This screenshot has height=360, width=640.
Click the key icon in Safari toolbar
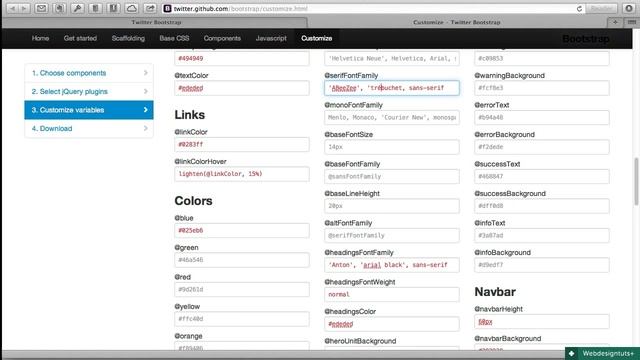(x=77, y=8)
